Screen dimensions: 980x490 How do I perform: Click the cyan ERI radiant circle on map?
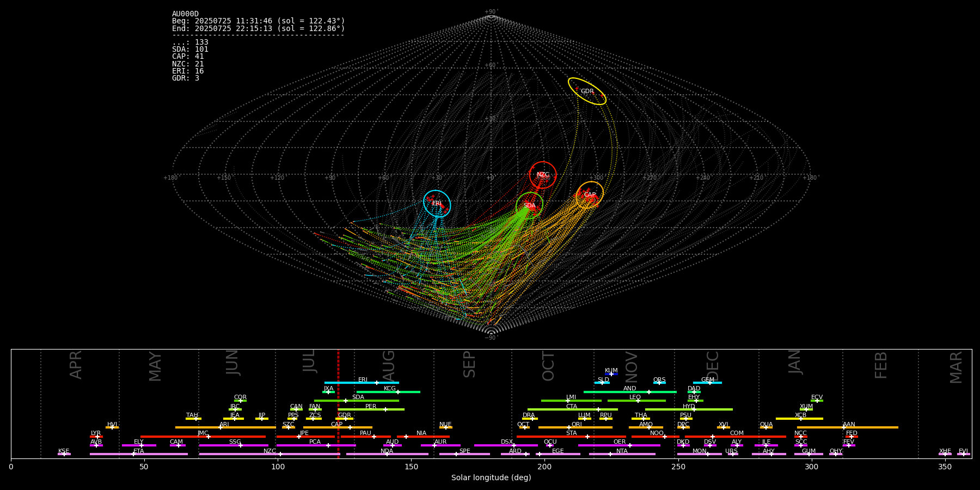click(437, 204)
